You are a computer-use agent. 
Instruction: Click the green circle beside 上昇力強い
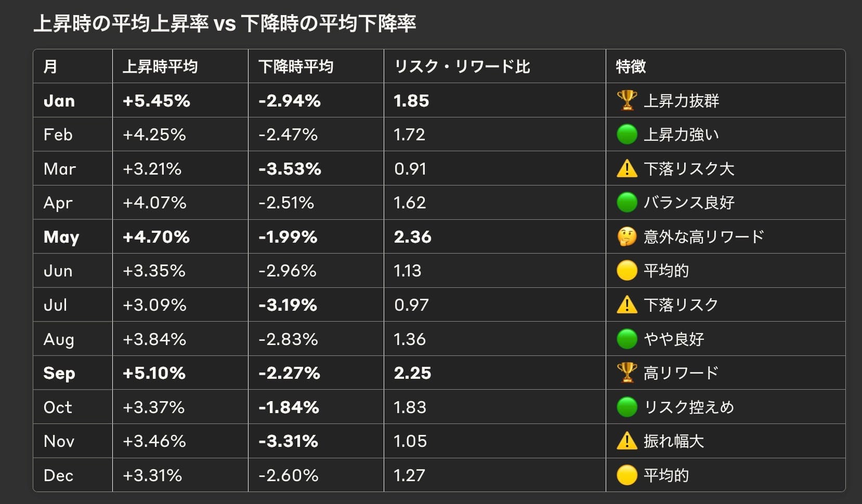(x=626, y=135)
